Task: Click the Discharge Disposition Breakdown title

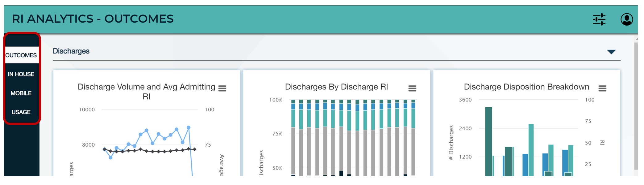Action: [x=526, y=87]
